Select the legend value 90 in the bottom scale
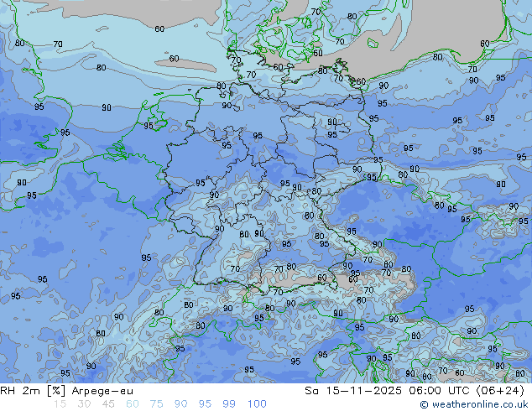532x411 pixels. click(x=180, y=404)
